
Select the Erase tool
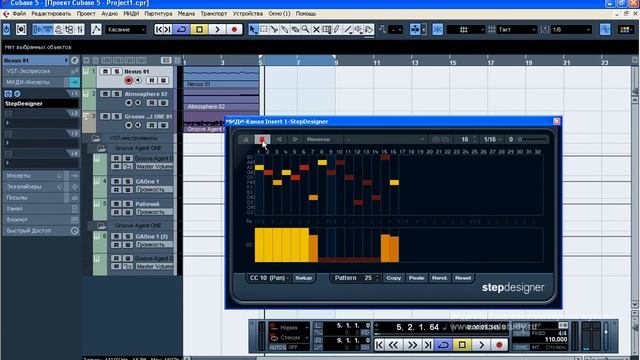point(295,29)
